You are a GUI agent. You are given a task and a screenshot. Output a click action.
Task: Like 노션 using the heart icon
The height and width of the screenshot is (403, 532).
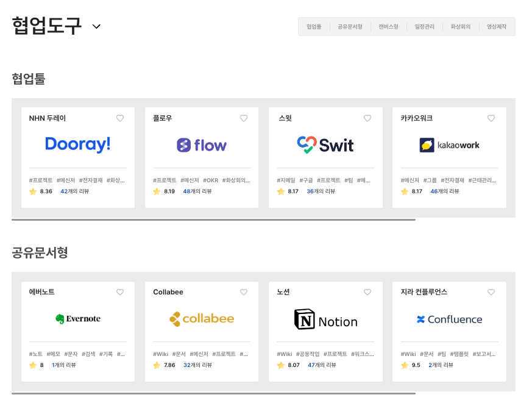367,293
